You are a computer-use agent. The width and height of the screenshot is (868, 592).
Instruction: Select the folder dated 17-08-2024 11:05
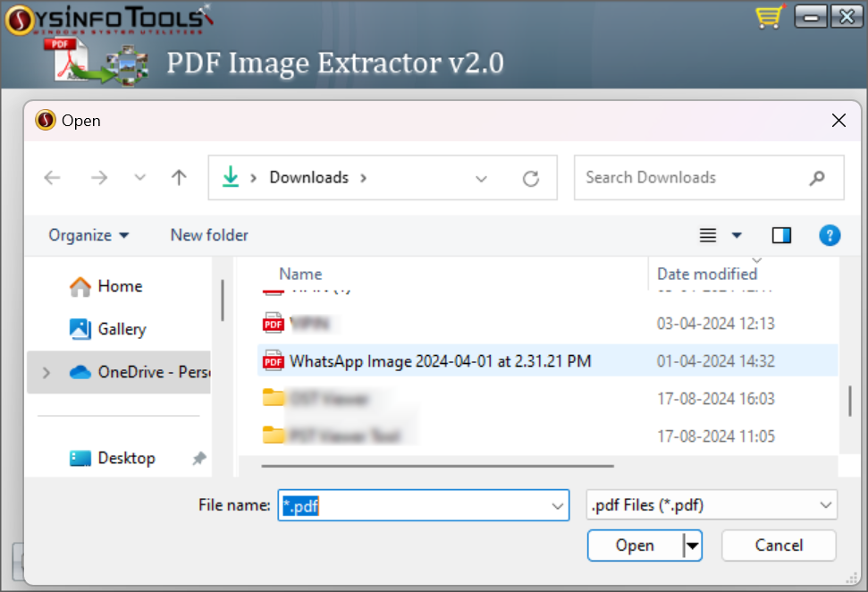point(547,436)
